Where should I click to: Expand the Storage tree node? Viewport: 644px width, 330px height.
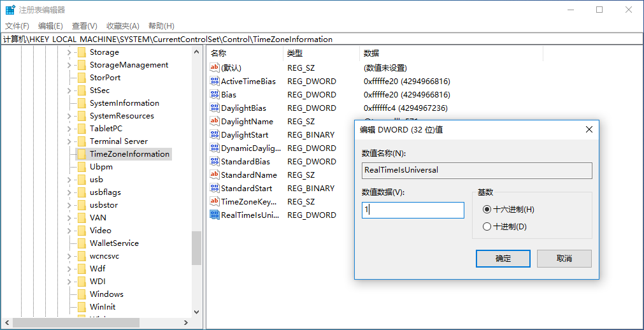pyautogui.click(x=69, y=52)
